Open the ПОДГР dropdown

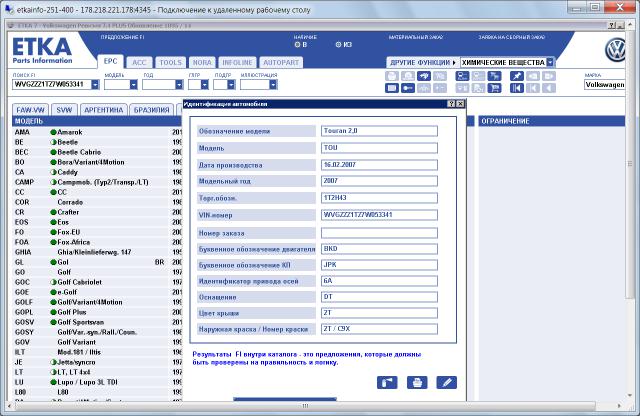231,85
